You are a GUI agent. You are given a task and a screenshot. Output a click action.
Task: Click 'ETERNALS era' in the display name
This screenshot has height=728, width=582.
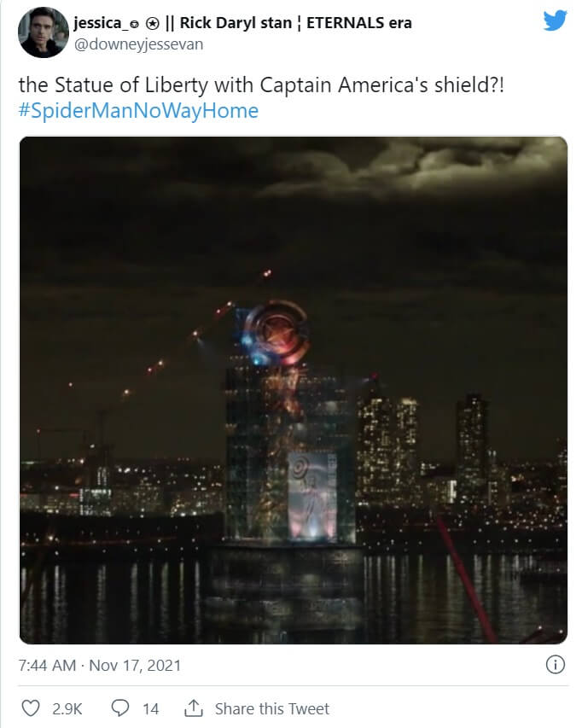(358, 23)
